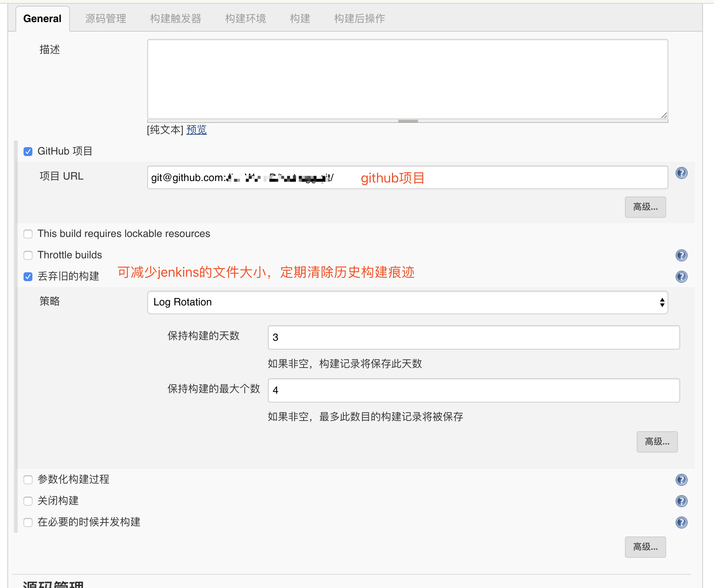Switch to 源码管理 tab
Viewport: 714px width, 588px height.
point(106,18)
